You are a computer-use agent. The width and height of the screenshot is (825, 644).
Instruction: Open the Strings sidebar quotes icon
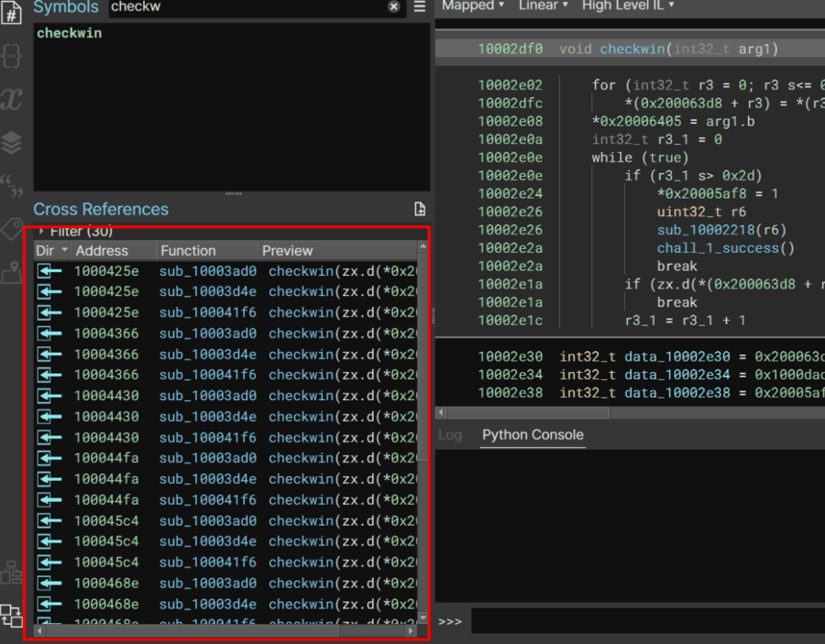tap(12, 188)
